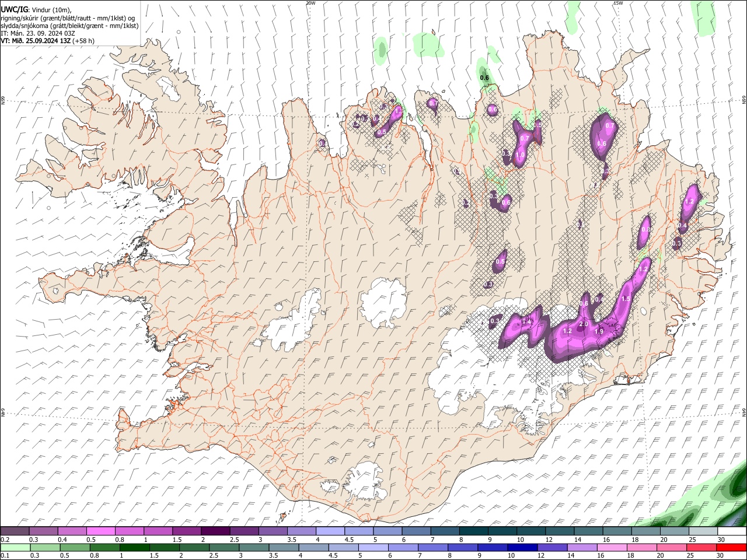Click the 'slydda/snjókoma (grátt/bleikt/grænt' legend line
Image resolution: width=747 pixels, height=560 pixels.
click(x=69, y=25)
